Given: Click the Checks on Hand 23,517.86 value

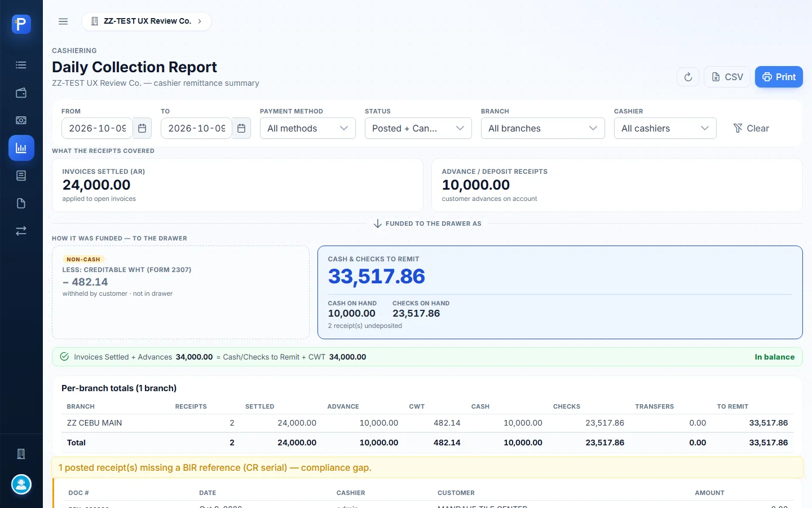Looking at the screenshot, I should (x=416, y=313).
